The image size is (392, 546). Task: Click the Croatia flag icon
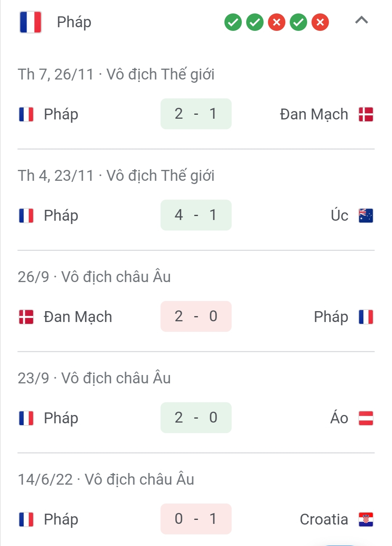[x=366, y=519]
